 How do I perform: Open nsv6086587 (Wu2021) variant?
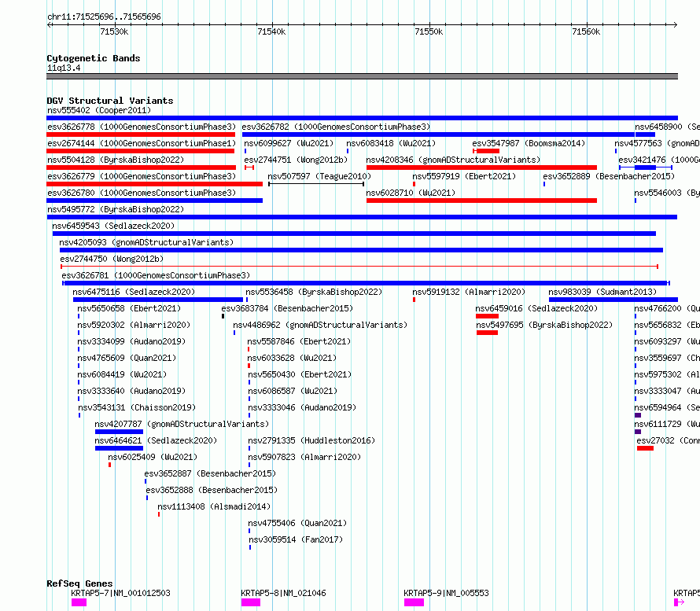(293, 391)
